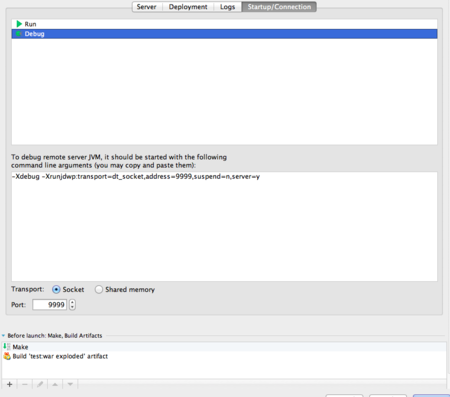Viewport: 450px width, 397px height.
Task: Add a new before-launch task with plus
Action: pos(10,384)
